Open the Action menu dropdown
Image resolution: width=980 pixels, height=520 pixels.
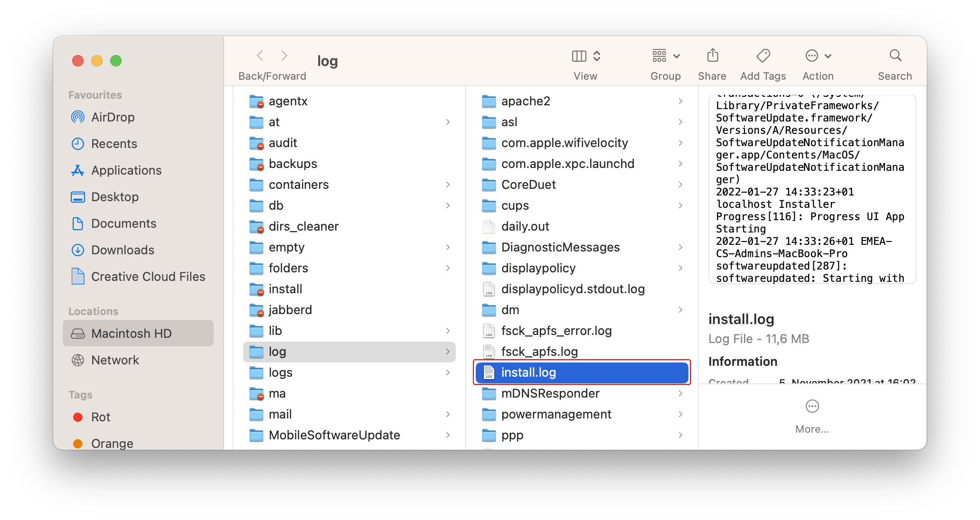[817, 56]
